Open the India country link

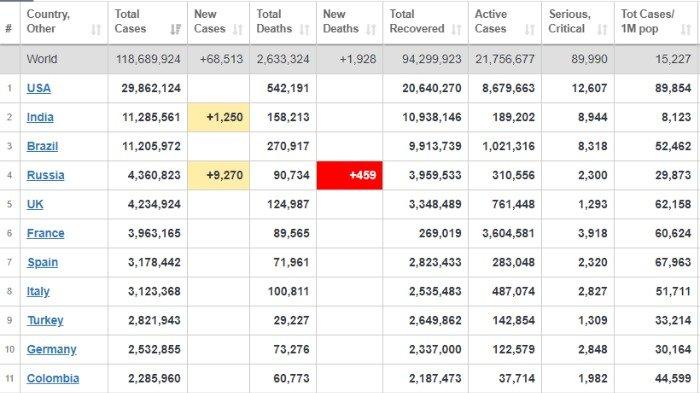[x=40, y=117]
